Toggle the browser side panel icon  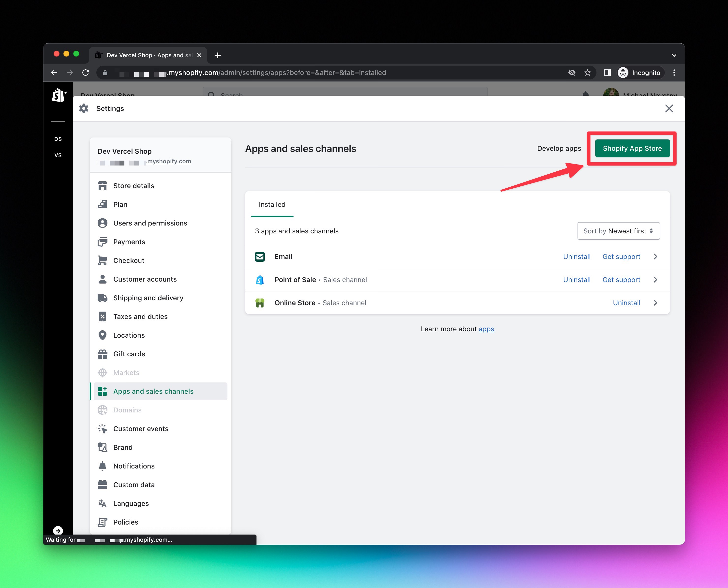(x=607, y=73)
